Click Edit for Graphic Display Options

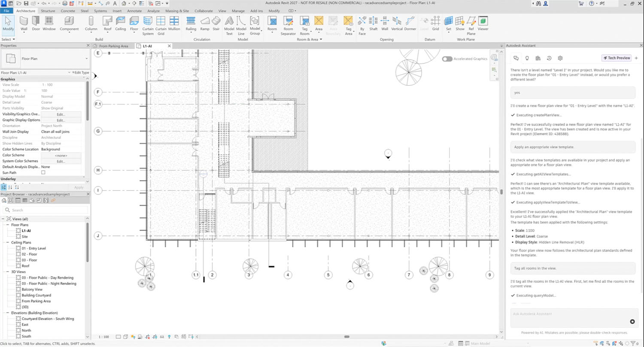[61, 120]
